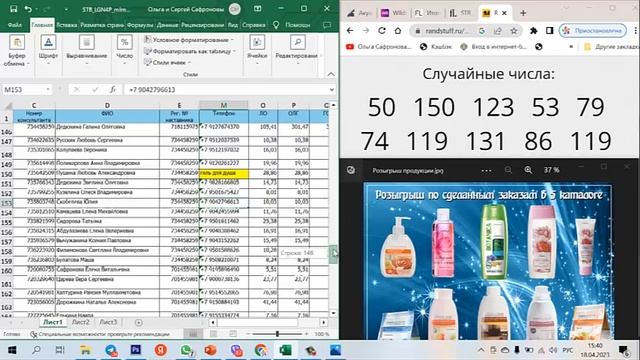Switch to the Формулы ribbon tab
The height and width of the screenshot is (360, 640).
coord(140,25)
